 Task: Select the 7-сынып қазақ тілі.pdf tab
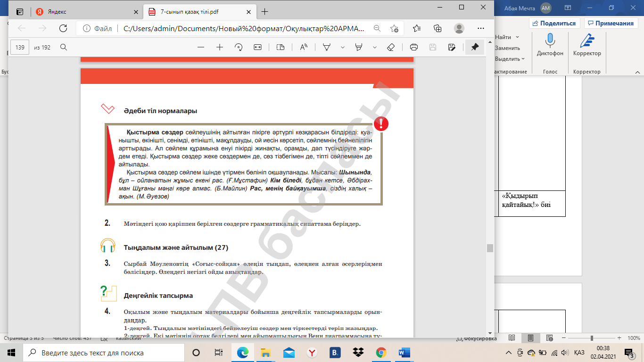coord(199,12)
